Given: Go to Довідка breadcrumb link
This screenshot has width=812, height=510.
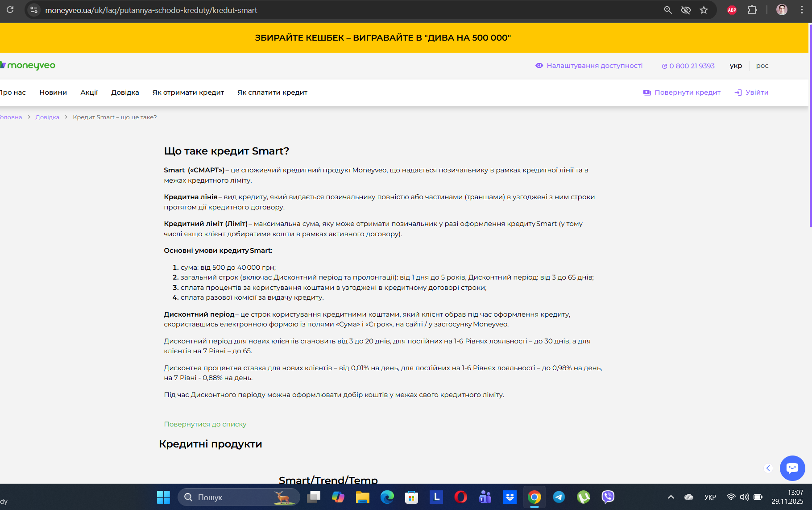Looking at the screenshot, I should [47, 117].
